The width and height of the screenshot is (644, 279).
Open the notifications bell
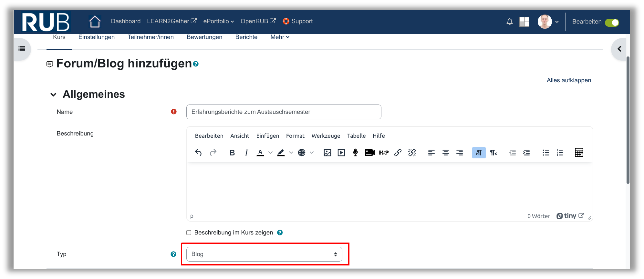(509, 22)
